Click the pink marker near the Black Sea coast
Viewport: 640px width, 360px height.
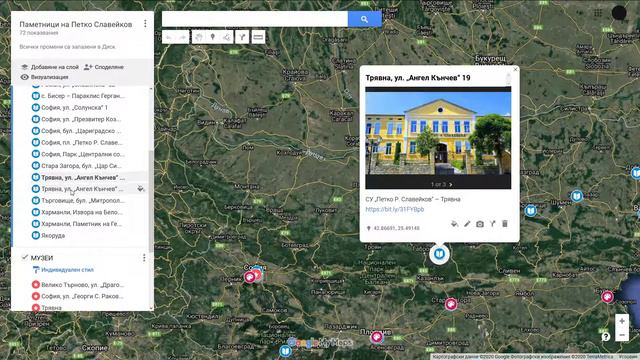pos(607,297)
